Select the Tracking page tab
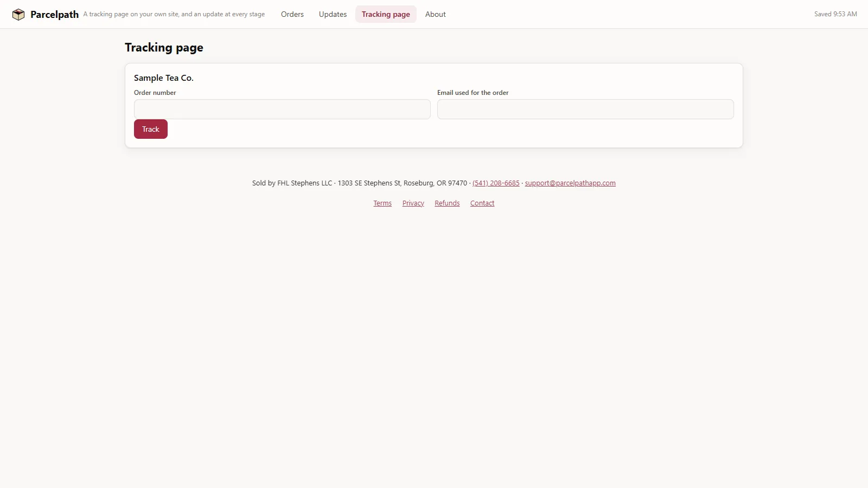868x488 pixels. (x=386, y=14)
